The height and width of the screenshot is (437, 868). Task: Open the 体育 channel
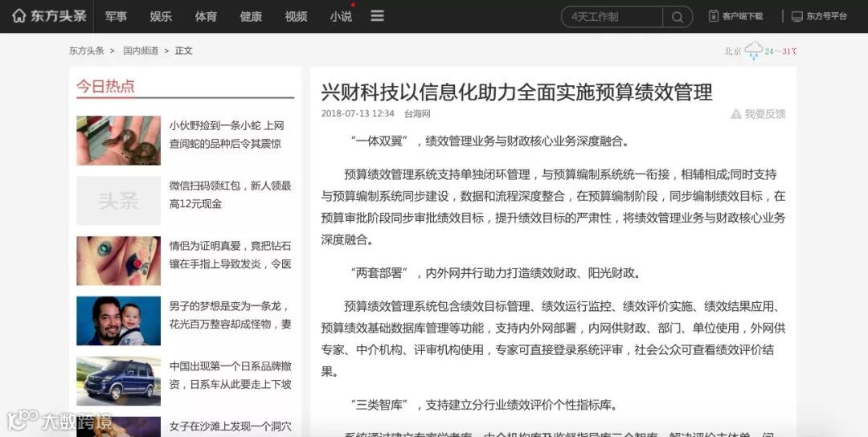pyautogui.click(x=206, y=17)
